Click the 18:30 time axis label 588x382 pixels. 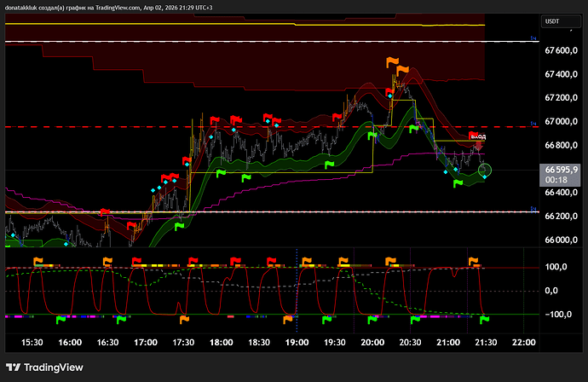pyautogui.click(x=259, y=343)
